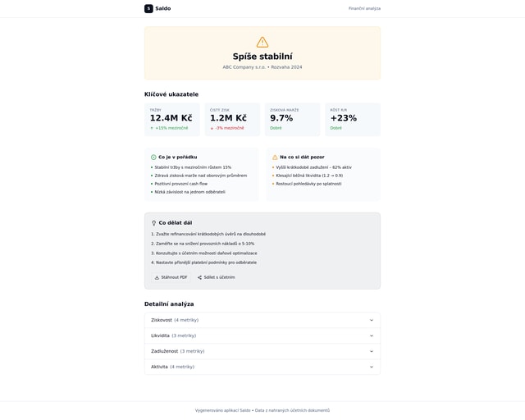This screenshot has height=420, width=525.
Task: Click the share icon in Sdílet s účetním
Action: tap(199, 277)
